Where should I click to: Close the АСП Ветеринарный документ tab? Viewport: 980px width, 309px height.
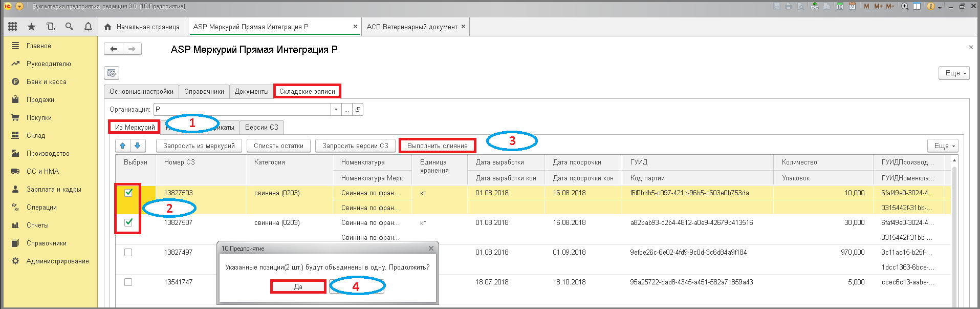click(463, 27)
